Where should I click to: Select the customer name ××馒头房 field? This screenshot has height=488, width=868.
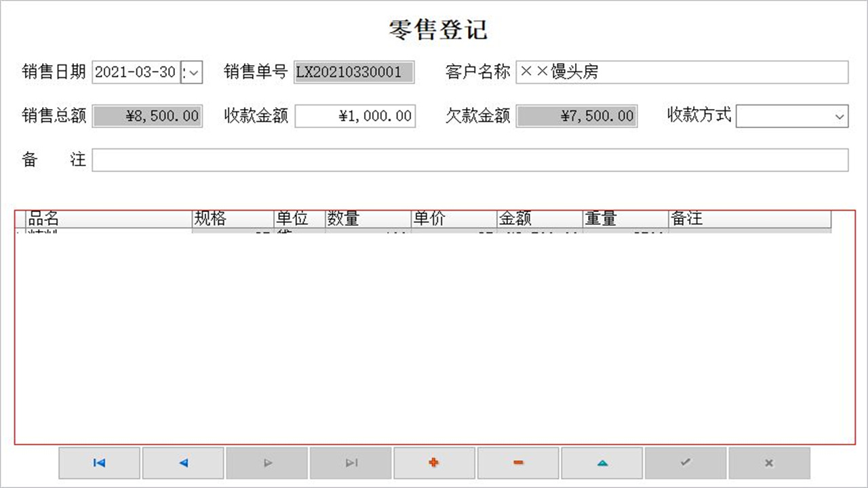(x=678, y=73)
